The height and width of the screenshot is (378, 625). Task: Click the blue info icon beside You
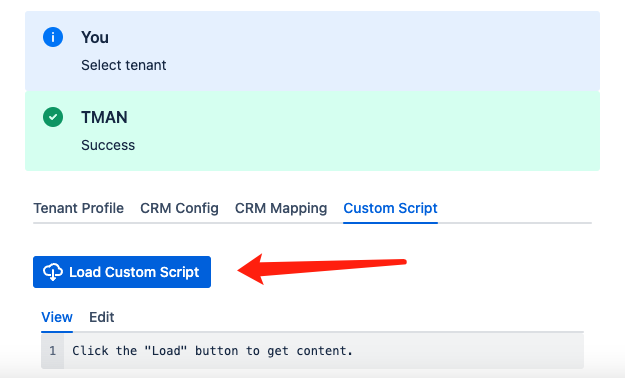pyautogui.click(x=53, y=37)
